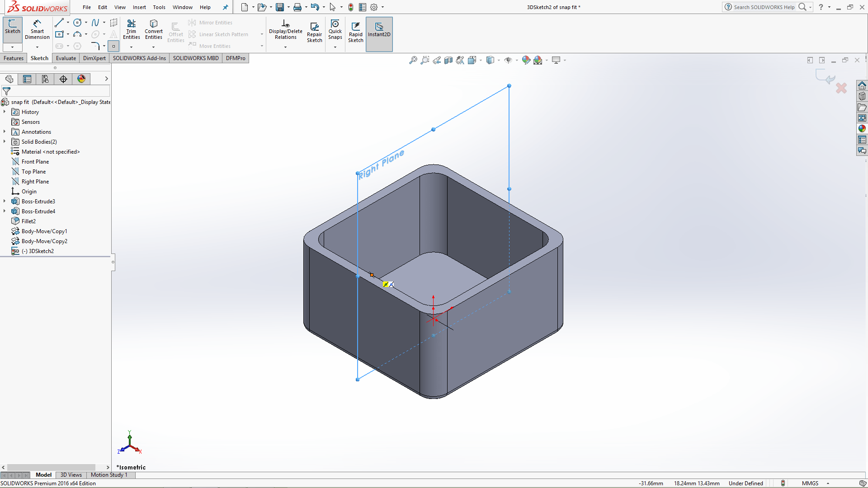Select Right Plane in feature tree
The height and width of the screenshot is (488, 868).
pyautogui.click(x=35, y=182)
